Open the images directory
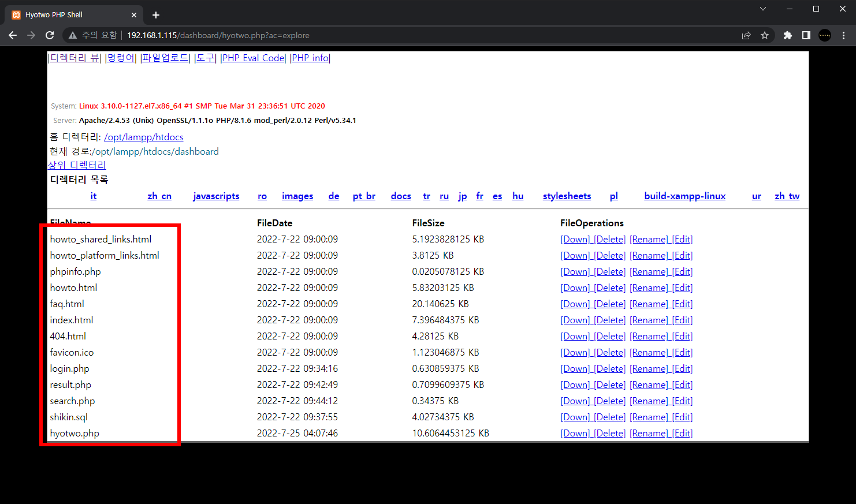 click(x=297, y=196)
